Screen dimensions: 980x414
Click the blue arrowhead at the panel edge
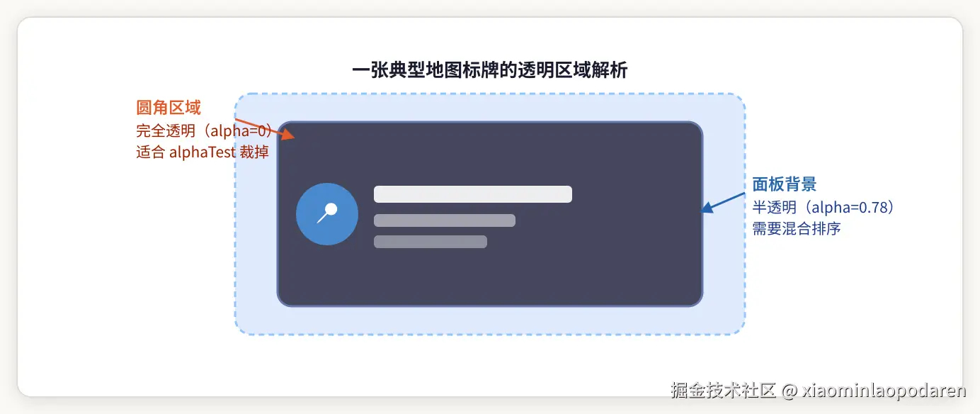click(x=707, y=208)
